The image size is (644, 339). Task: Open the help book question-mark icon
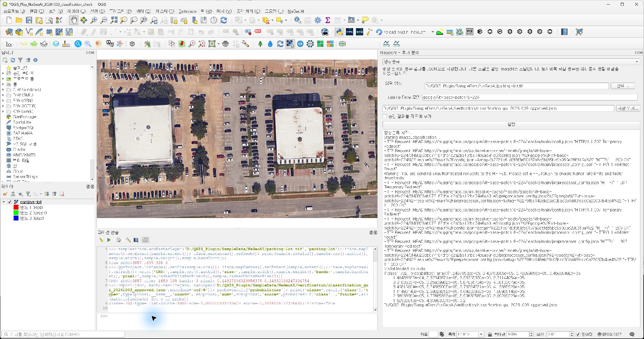564,32
